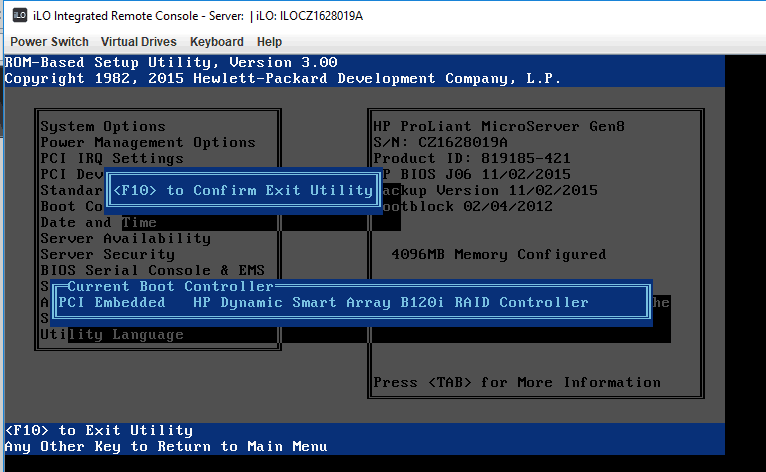The height and width of the screenshot is (472, 766).
Task: Click the PCI Embedded B120i RAID Controller line
Action: [x=323, y=302]
